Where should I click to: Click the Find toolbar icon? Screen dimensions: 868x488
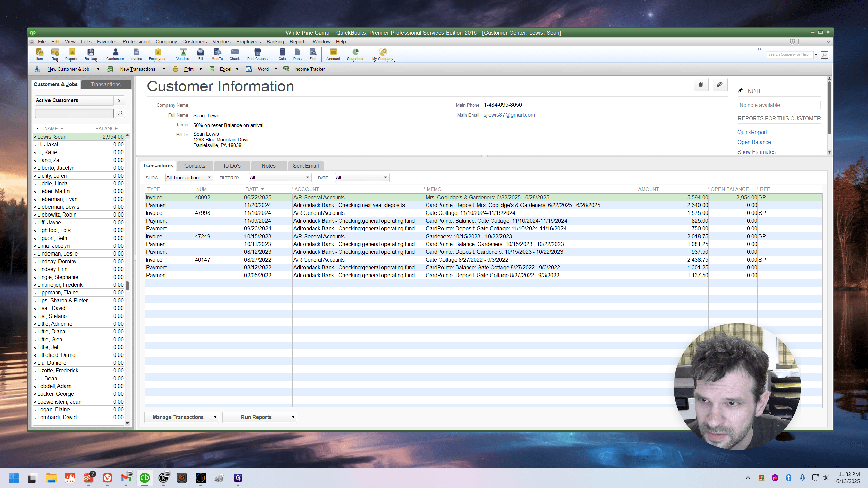pos(313,54)
